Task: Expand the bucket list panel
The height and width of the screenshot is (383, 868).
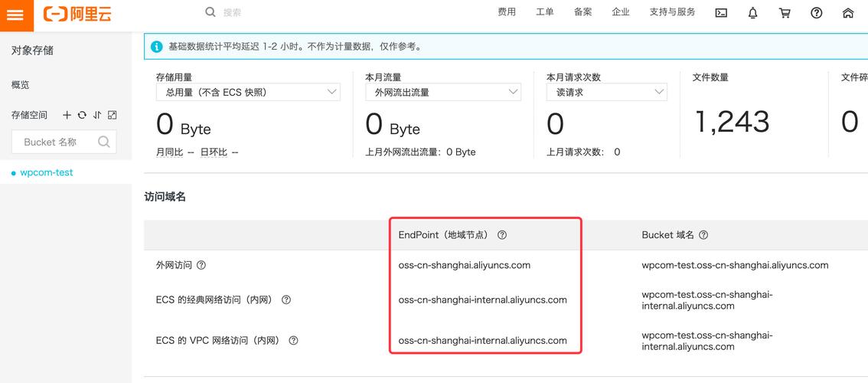Action: point(113,116)
